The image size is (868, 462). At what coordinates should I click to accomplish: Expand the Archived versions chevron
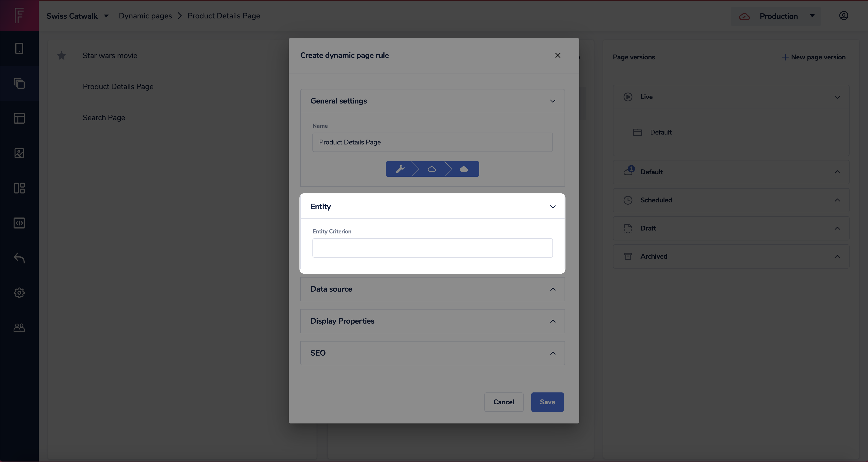(837, 256)
